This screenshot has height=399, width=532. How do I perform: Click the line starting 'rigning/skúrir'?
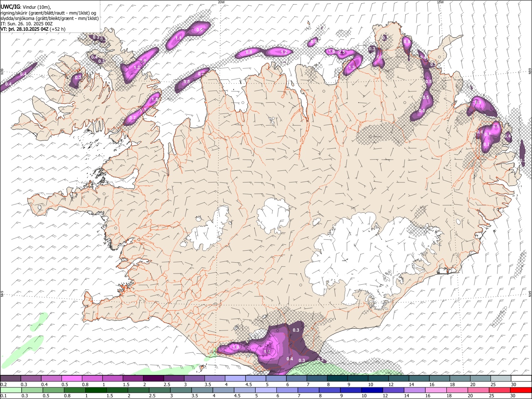(49, 13)
